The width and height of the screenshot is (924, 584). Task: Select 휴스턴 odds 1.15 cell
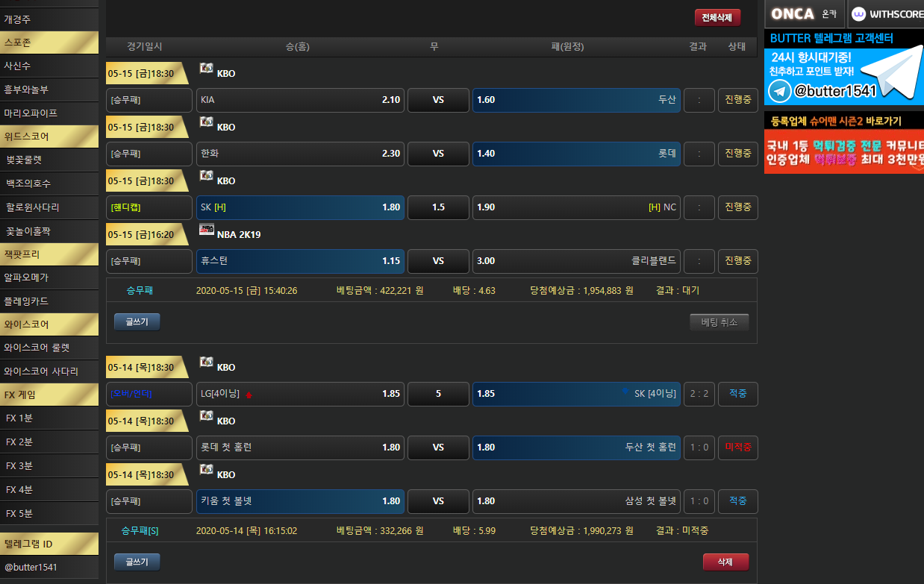300,261
